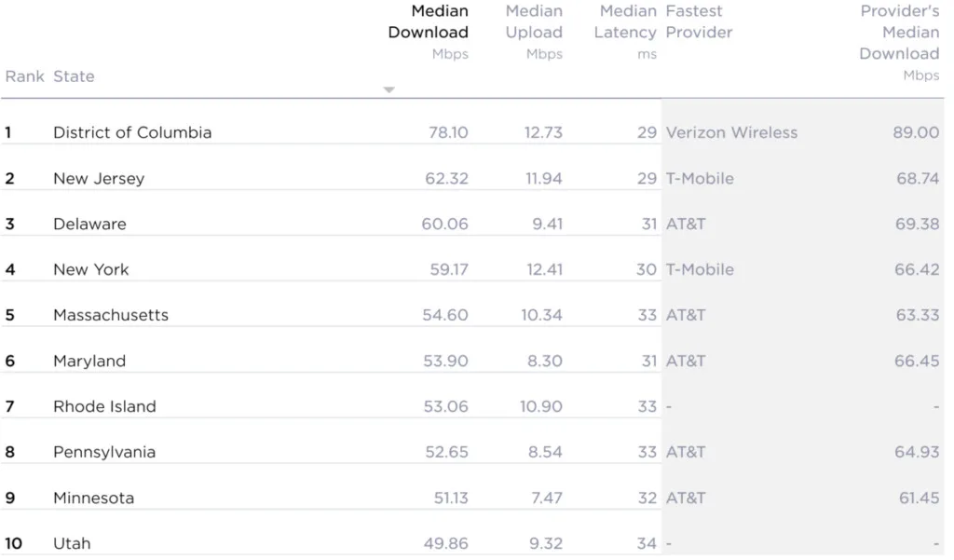954x560 pixels.
Task: Click Utah in the rankings
Action: coord(72,543)
